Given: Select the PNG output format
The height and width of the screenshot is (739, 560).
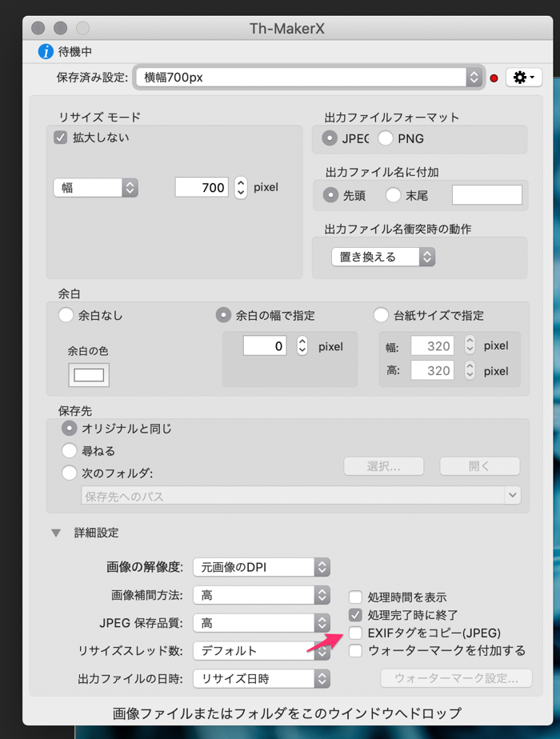Looking at the screenshot, I should click(x=386, y=138).
